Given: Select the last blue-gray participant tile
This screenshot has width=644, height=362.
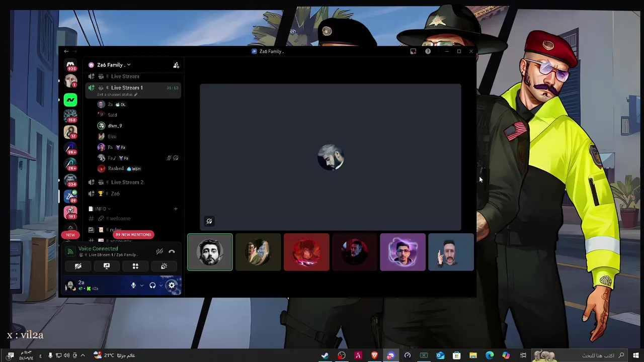Looking at the screenshot, I should click(x=451, y=252).
